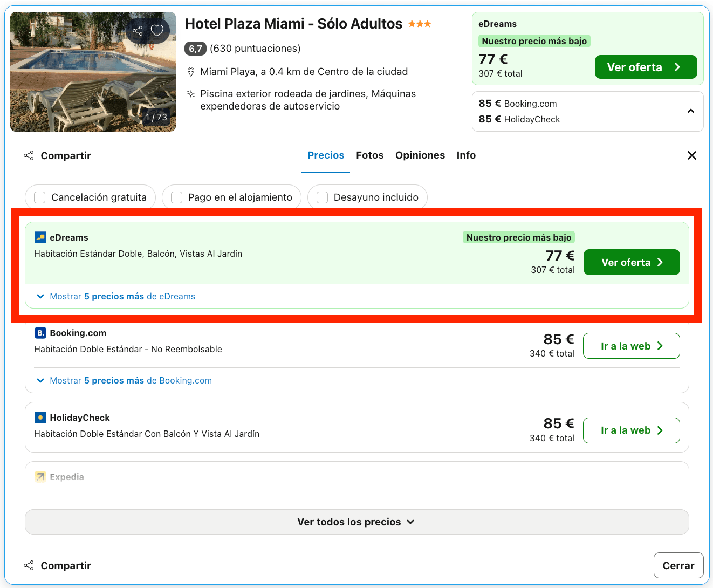Image resolution: width=713 pixels, height=588 pixels.
Task: Open the Fotos tab
Action: pyautogui.click(x=370, y=155)
